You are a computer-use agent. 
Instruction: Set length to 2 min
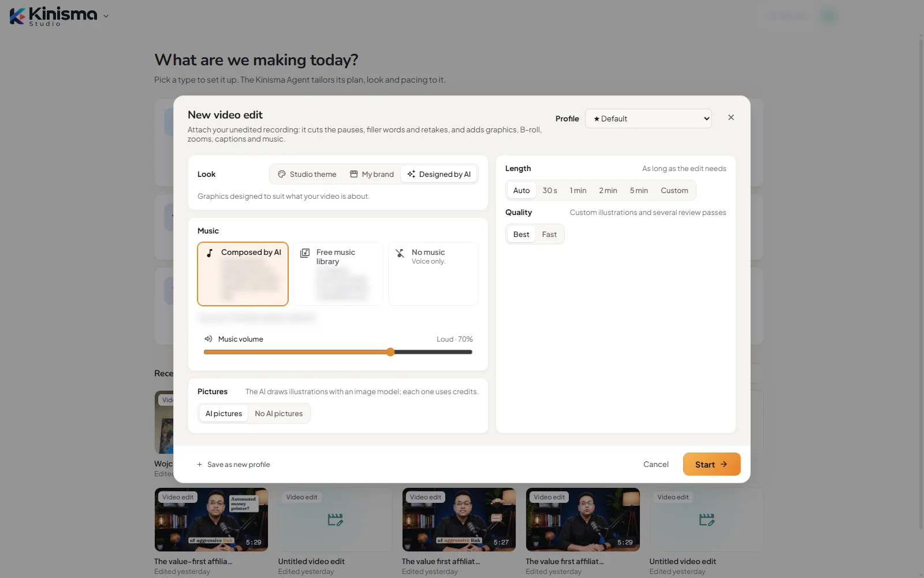click(608, 190)
